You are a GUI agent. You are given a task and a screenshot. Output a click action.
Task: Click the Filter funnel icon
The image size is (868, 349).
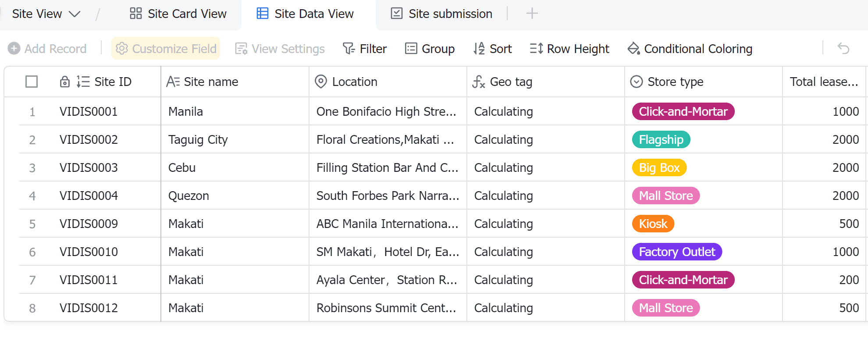pos(349,49)
